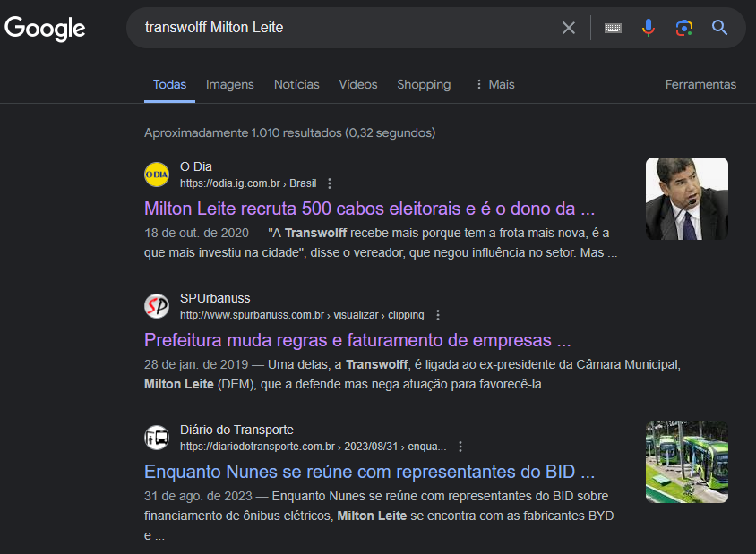
Task: Switch to the Shopping tab
Action: [424, 85]
